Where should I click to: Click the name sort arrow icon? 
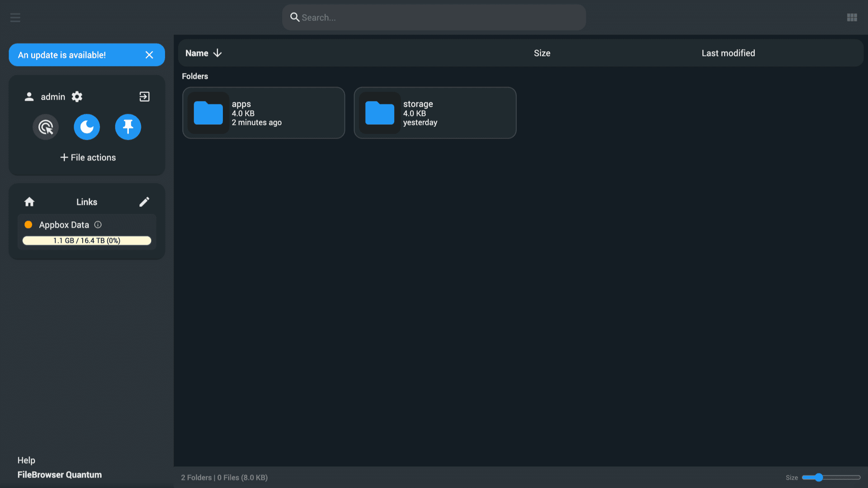click(217, 53)
